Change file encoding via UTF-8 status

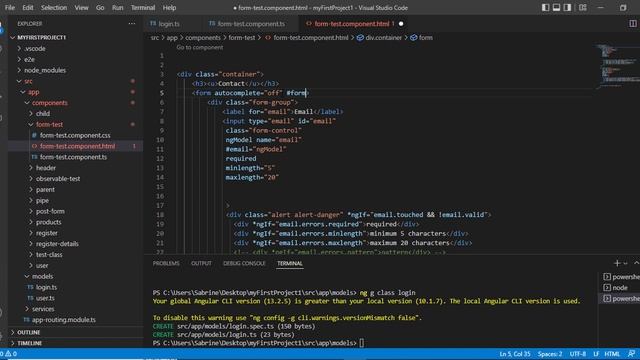[578, 354]
